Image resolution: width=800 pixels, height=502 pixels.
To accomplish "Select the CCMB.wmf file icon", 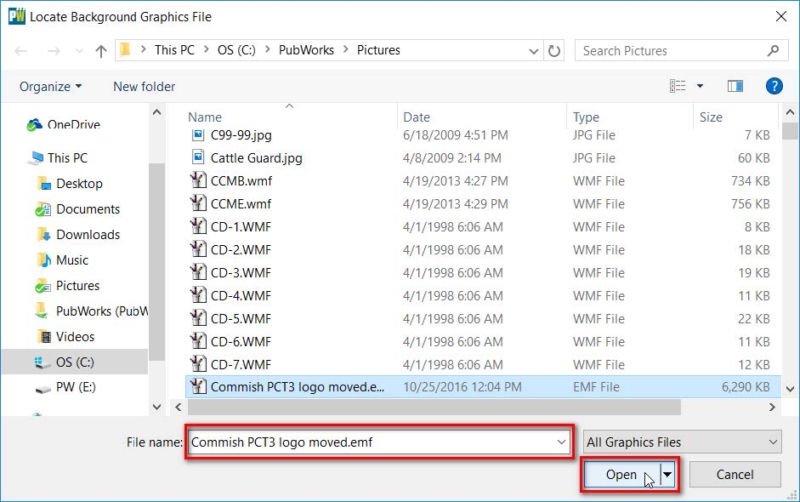I will 198,181.
